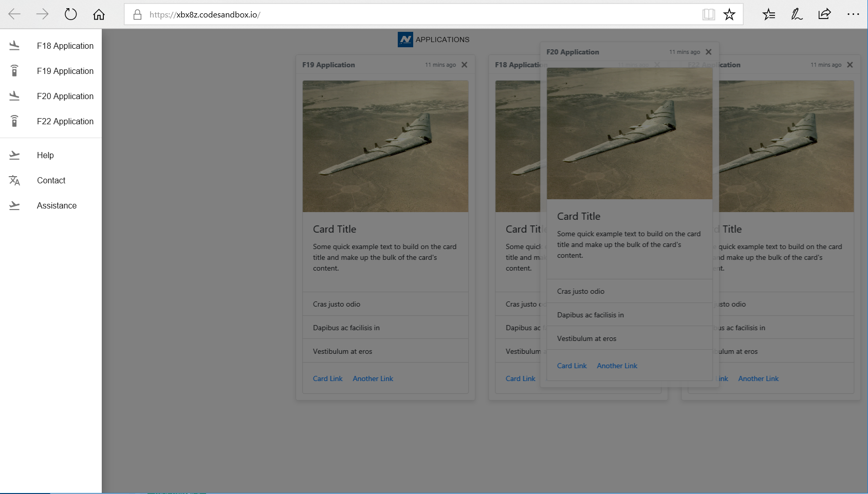Refresh the page with reload icon
This screenshot has height=494, width=868.
[x=71, y=14]
